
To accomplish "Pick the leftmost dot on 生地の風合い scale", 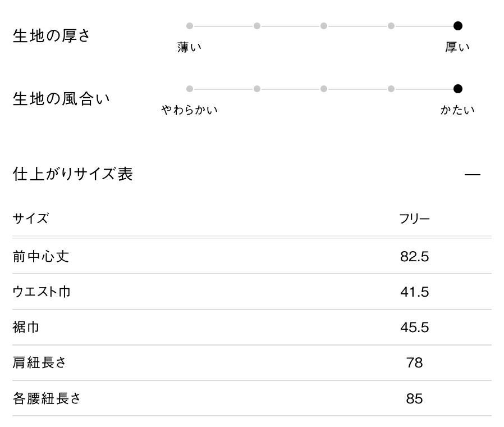I will [190, 89].
